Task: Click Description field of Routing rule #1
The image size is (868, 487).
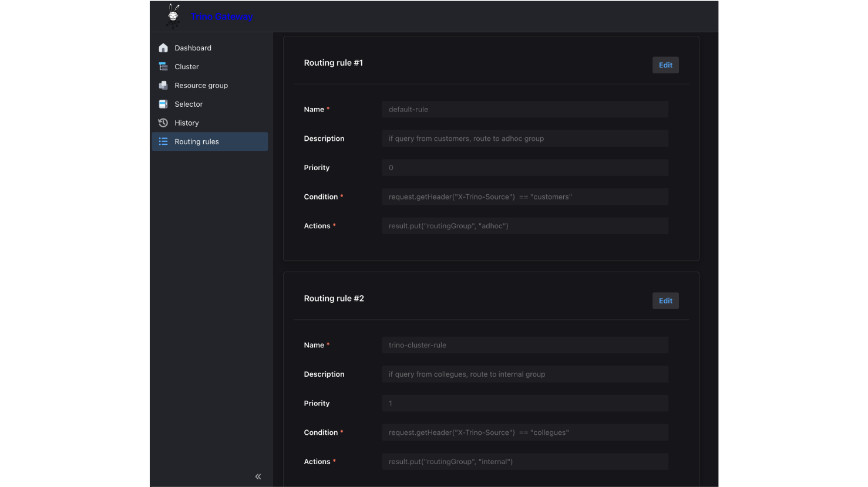Action: click(x=524, y=138)
